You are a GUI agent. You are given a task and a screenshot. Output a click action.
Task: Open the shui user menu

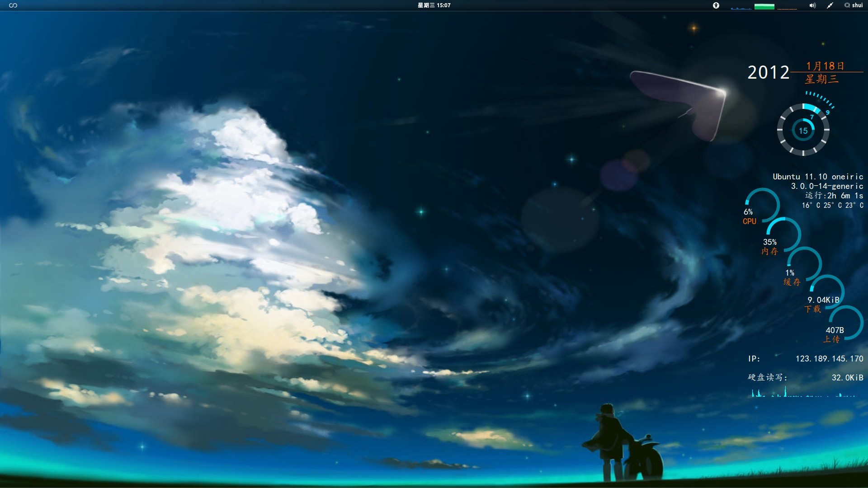pos(854,5)
